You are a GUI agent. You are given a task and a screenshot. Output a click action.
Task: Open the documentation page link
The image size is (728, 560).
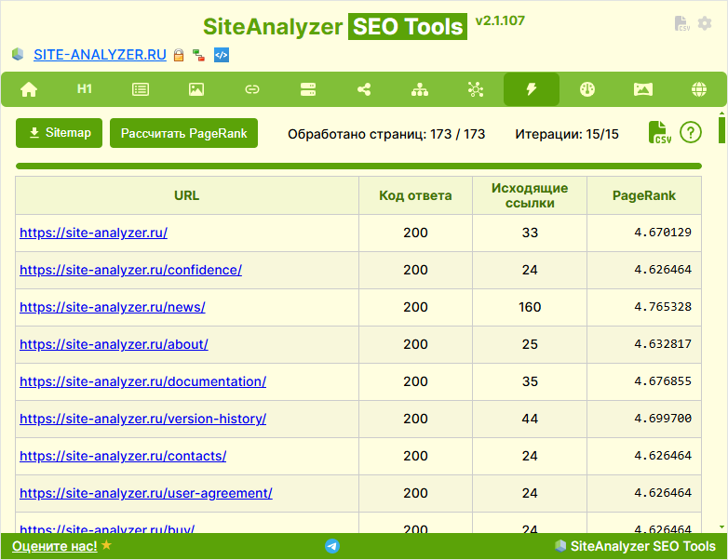[x=143, y=381]
